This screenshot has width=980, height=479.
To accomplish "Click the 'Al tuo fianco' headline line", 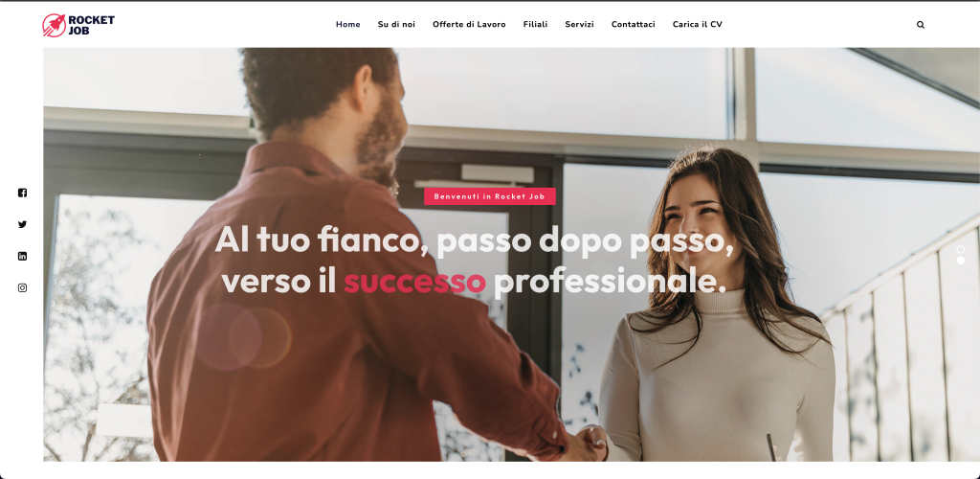I will 475,240.
